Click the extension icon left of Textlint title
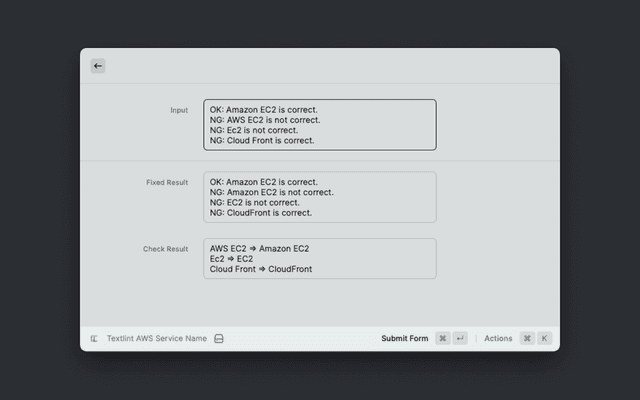The image size is (640, 400). tap(94, 339)
